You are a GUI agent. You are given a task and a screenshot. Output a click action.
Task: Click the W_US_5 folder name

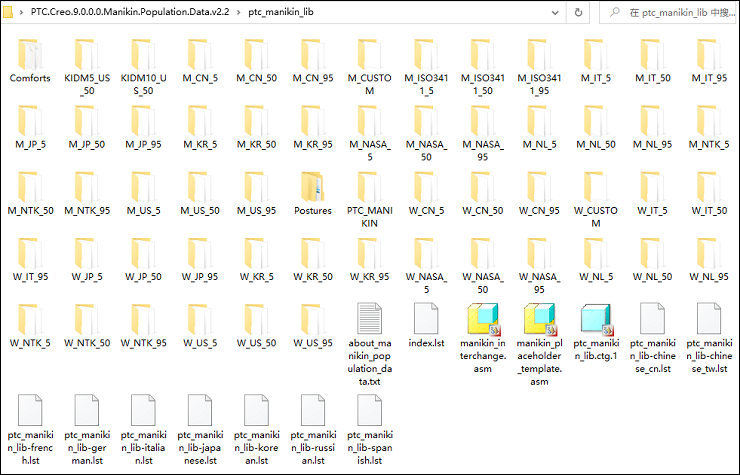coord(200,343)
